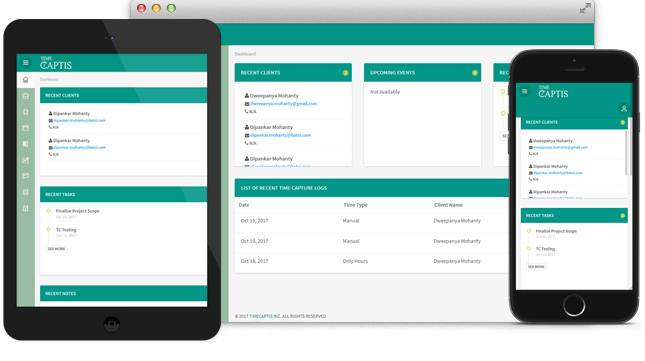Image resolution: width=645 pixels, height=361 pixels.
Task: Click the Date column header
Action: [x=244, y=205]
